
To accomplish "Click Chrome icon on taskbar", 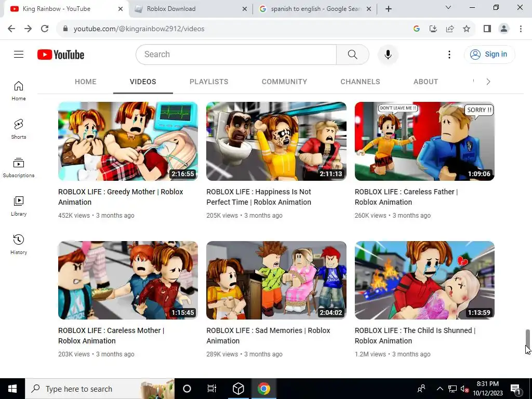I will [x=263, y=389].
